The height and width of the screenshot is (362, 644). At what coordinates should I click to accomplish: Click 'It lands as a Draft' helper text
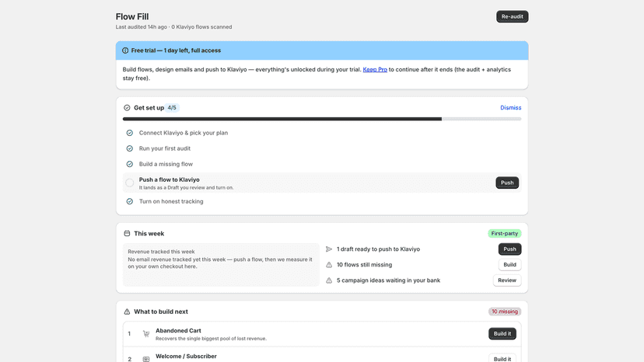click(186, 187)
